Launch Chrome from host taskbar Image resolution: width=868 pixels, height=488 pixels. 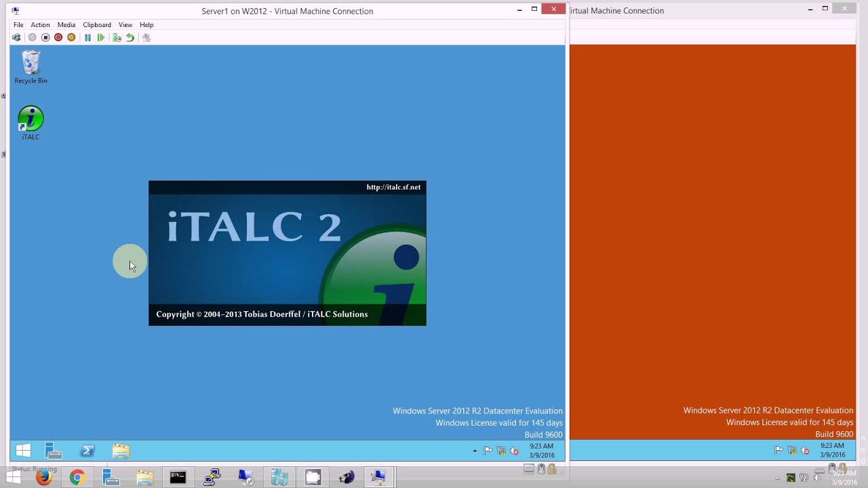77,477
